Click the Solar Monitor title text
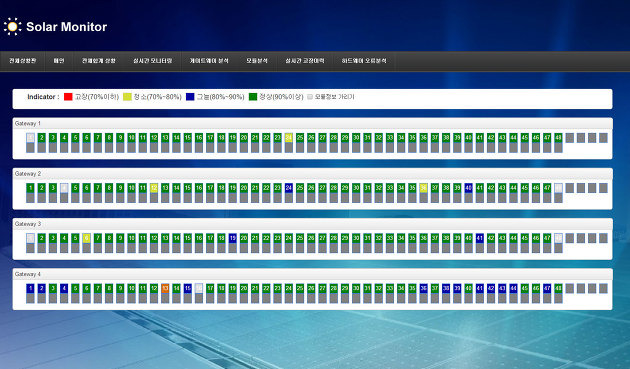 tap(67, 27)
